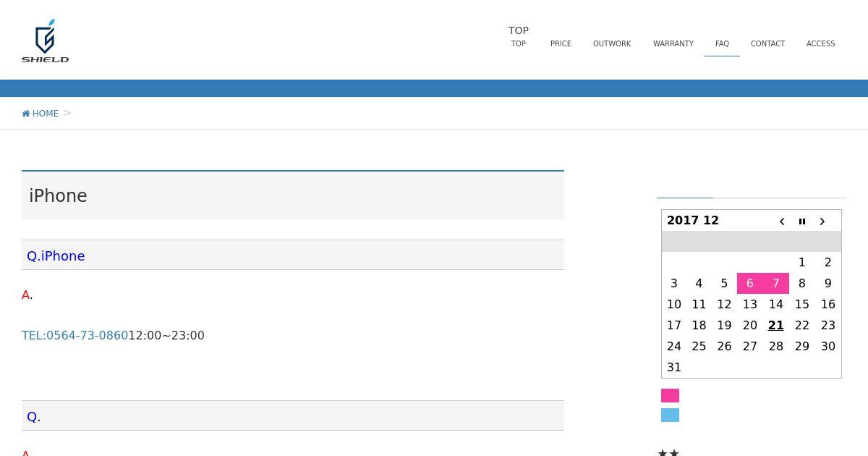Image resolution: width=868 pixels, height=456 pixels.
Task: Click the HOME breadcrumb link
Action: coord(41,114)
